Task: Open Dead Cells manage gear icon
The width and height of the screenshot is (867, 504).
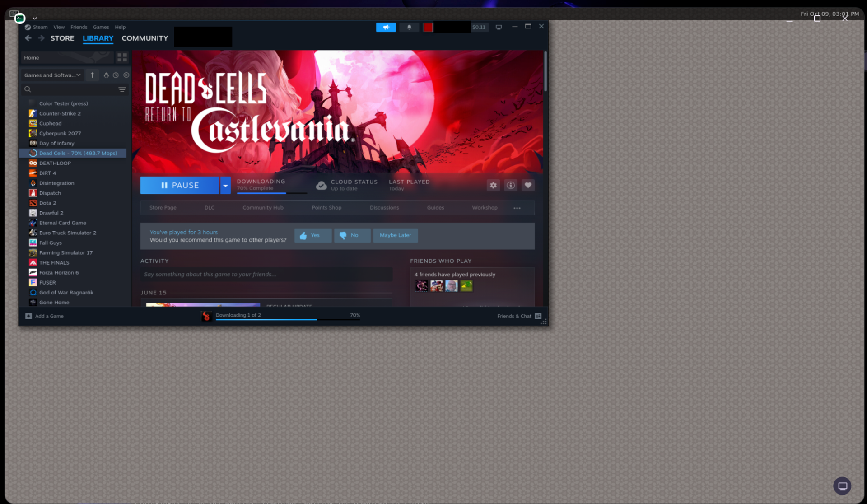Action: [493, 185]
